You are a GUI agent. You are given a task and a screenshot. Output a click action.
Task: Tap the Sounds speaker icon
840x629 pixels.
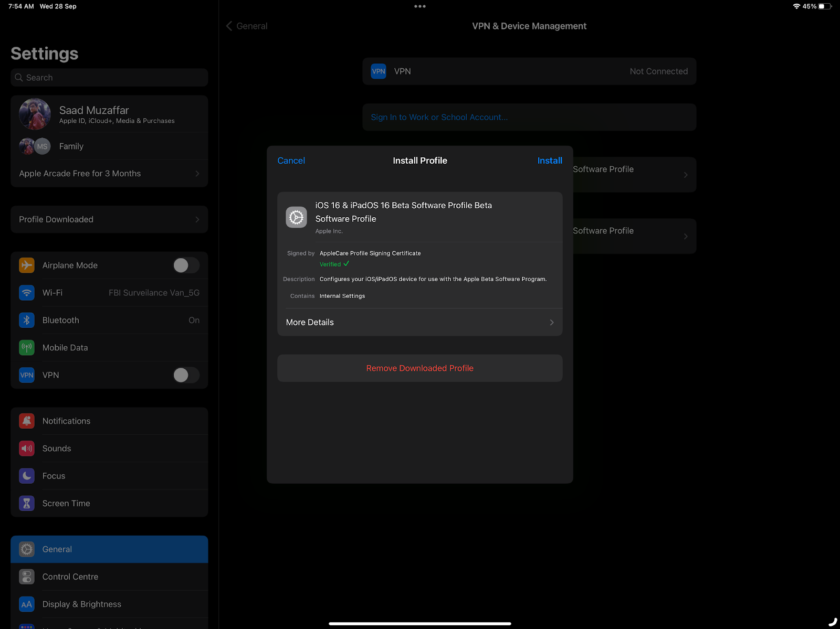tap(27, 449)
